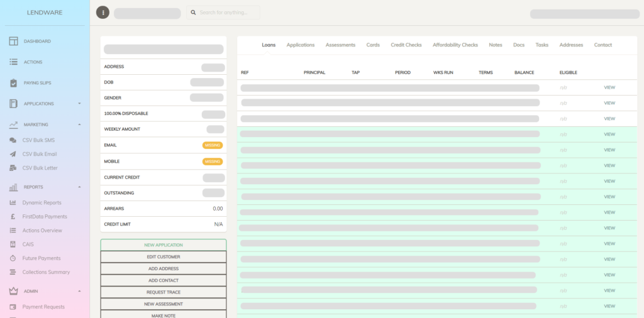Click the CSV Bulk Email paper-plane icon
Viewport: 644px width, 318px height.
[x=13, y=154]
